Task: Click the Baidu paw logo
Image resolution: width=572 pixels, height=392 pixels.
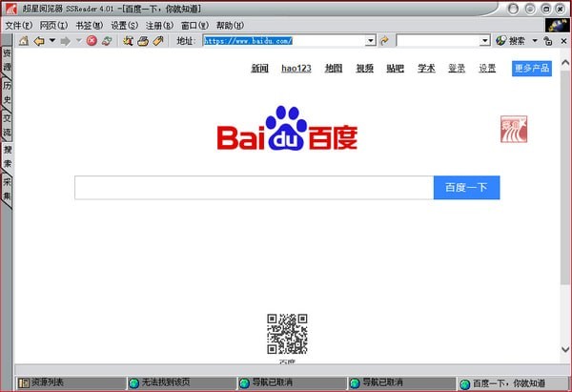Action: (x=288, y=131)
